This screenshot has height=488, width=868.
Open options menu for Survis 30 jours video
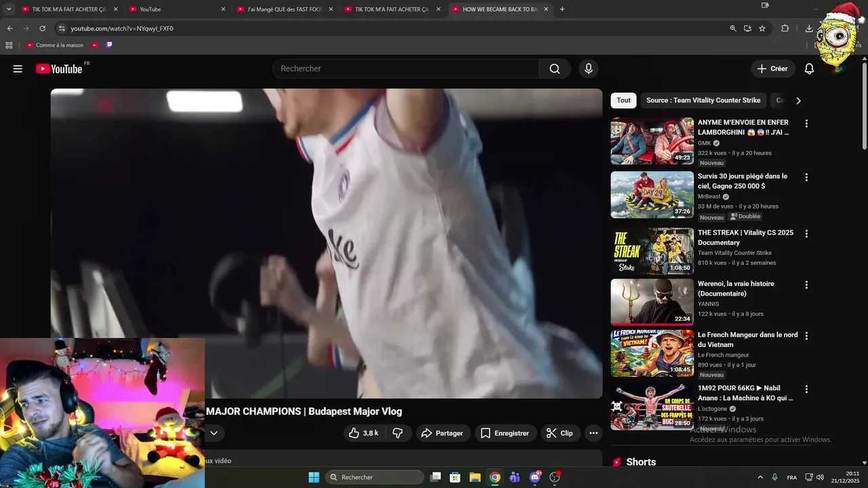(806, 177)
